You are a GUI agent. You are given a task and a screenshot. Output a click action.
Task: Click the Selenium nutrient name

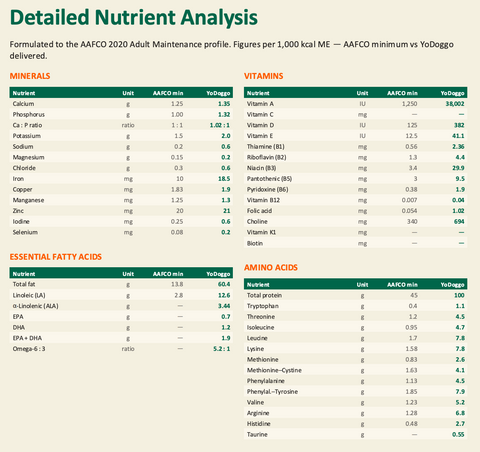pos(25,232)
